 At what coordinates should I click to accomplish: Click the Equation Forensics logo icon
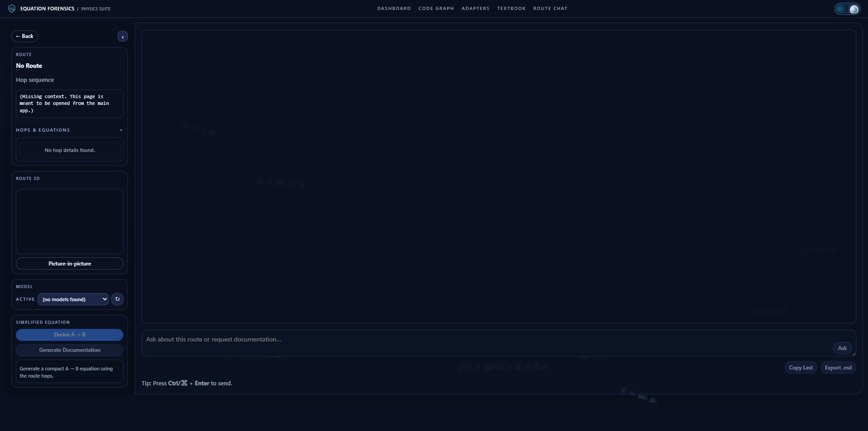pos(12,9)
